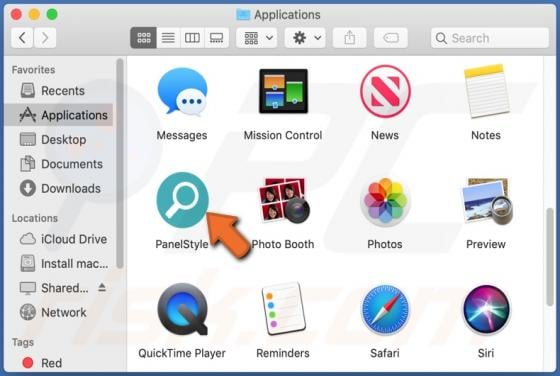Click the main file area vertical scrollbar
The height and width of the screenshot is (376, 560).
click(550, 256)
